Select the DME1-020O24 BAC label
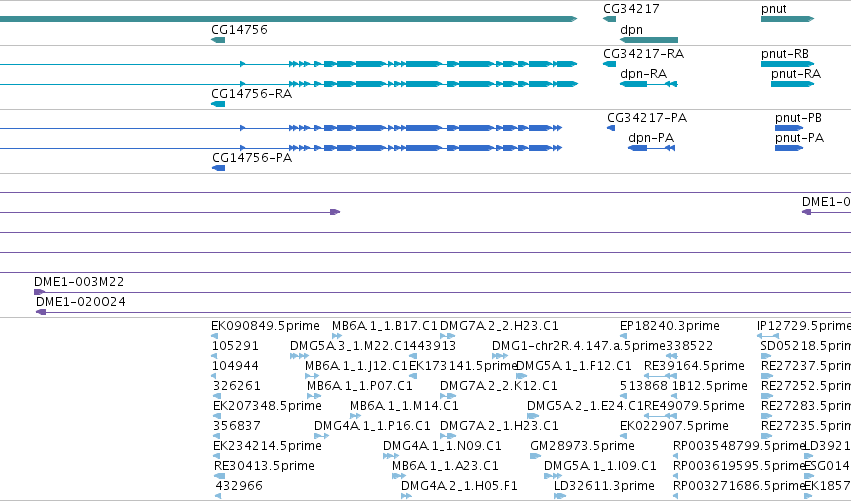The height and width of the screenshot is (501, 851). click(80, 302)
